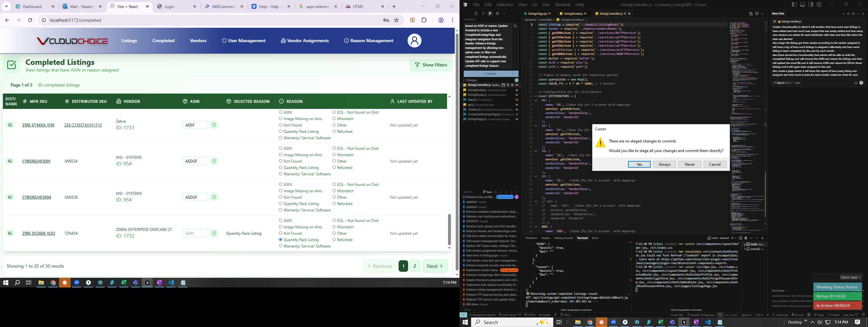Collapse the GRAPH section
The width and height of the screenshot is (868, 327).
[463, 192]
